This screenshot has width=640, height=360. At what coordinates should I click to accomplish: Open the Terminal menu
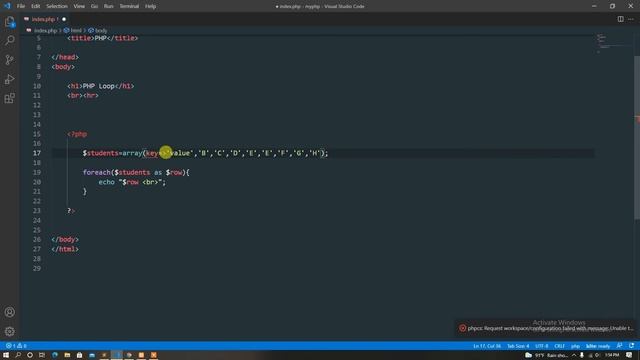[x=129, y=6]
